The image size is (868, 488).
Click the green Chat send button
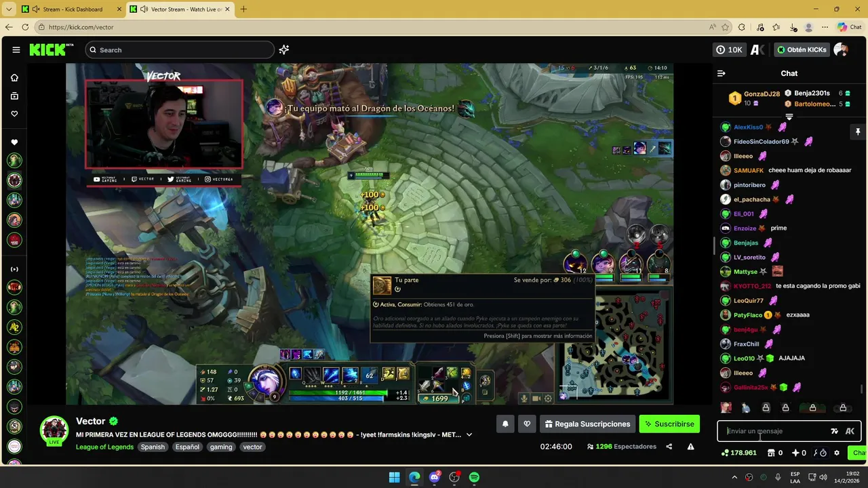858,453
